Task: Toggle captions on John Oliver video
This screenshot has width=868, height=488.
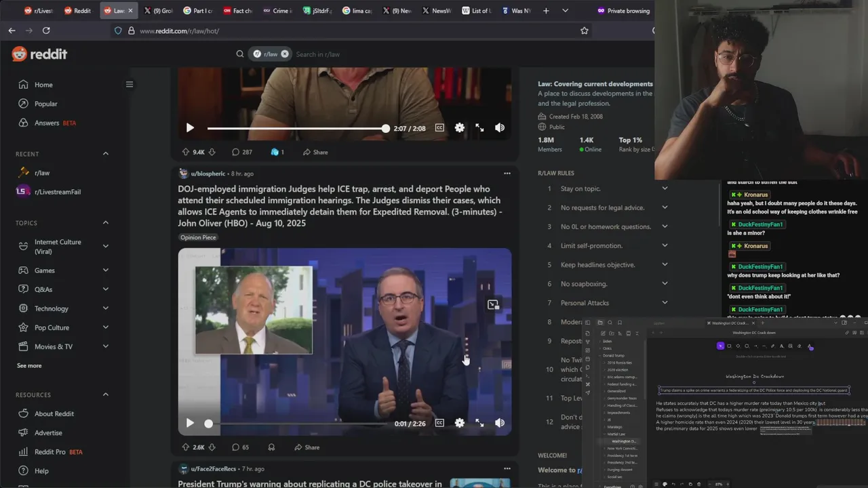Action: (439, 423)
